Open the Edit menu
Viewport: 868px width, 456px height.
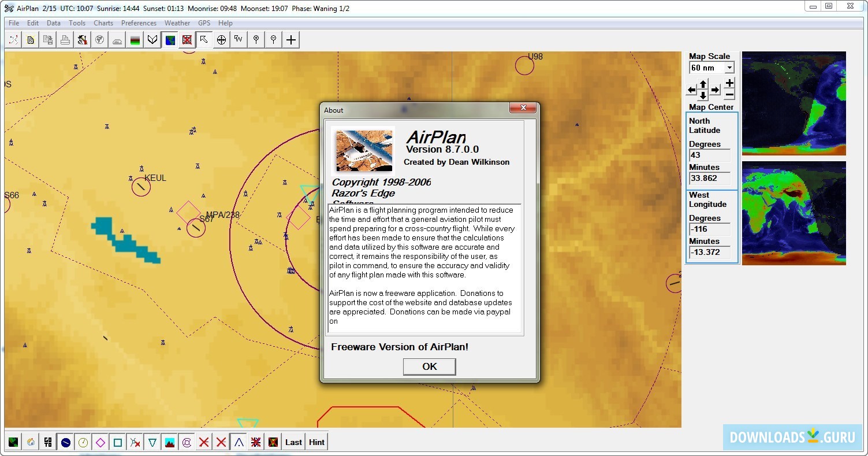click(33, 23)
